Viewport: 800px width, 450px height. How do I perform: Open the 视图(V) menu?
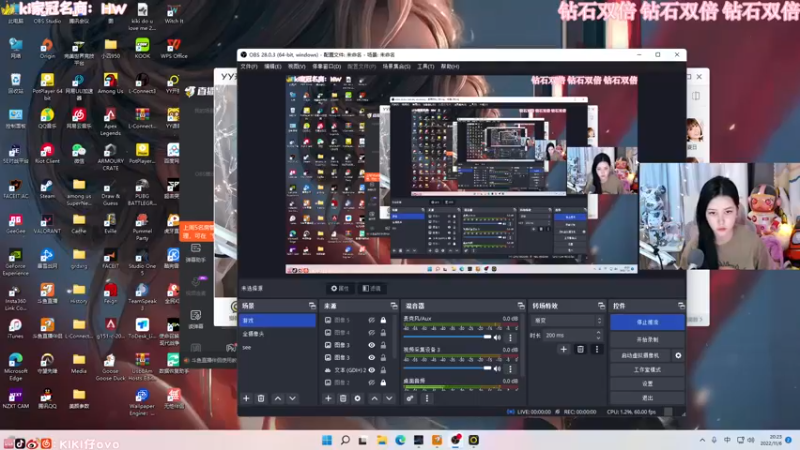(x=296, y=66)
